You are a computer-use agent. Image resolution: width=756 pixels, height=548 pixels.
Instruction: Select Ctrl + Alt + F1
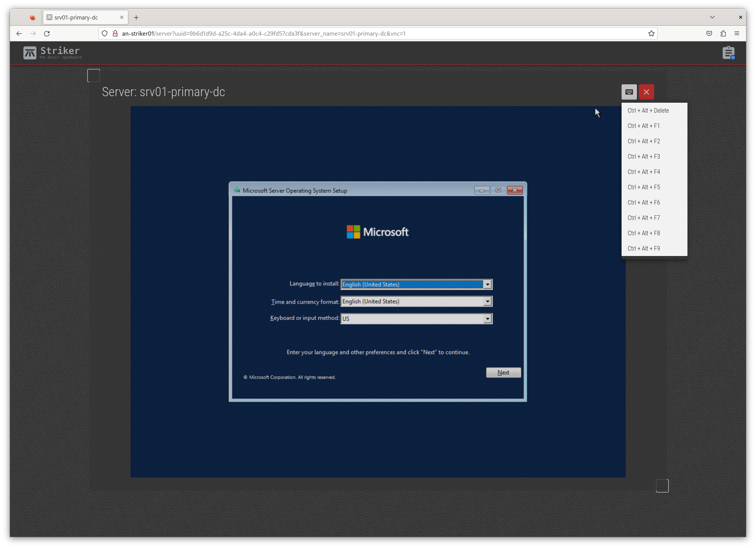[x=654, y=126]
